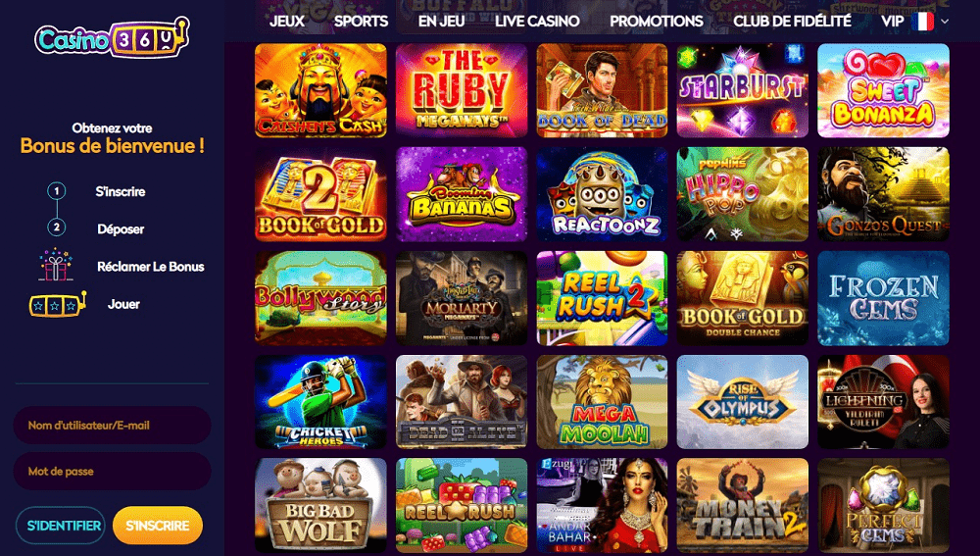Open the CLUB DE FIDÉLITÉ page

click(x=792, y=22)
